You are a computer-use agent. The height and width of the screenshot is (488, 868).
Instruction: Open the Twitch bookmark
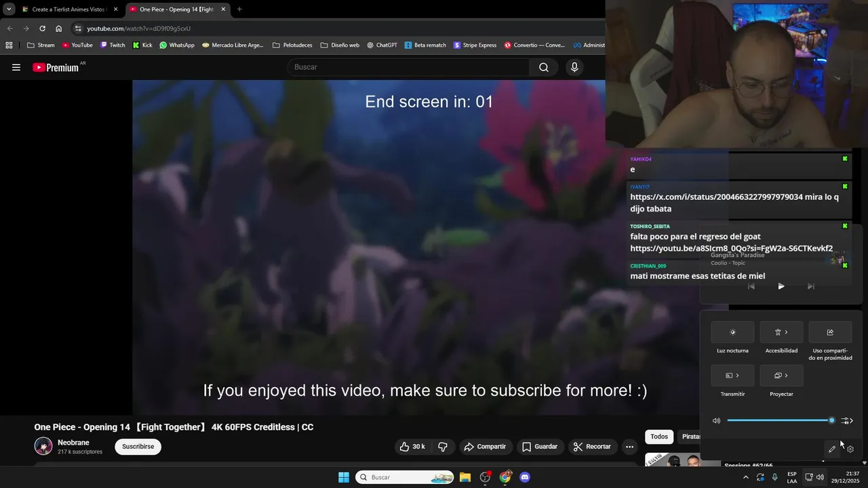(x=113, y=45)
